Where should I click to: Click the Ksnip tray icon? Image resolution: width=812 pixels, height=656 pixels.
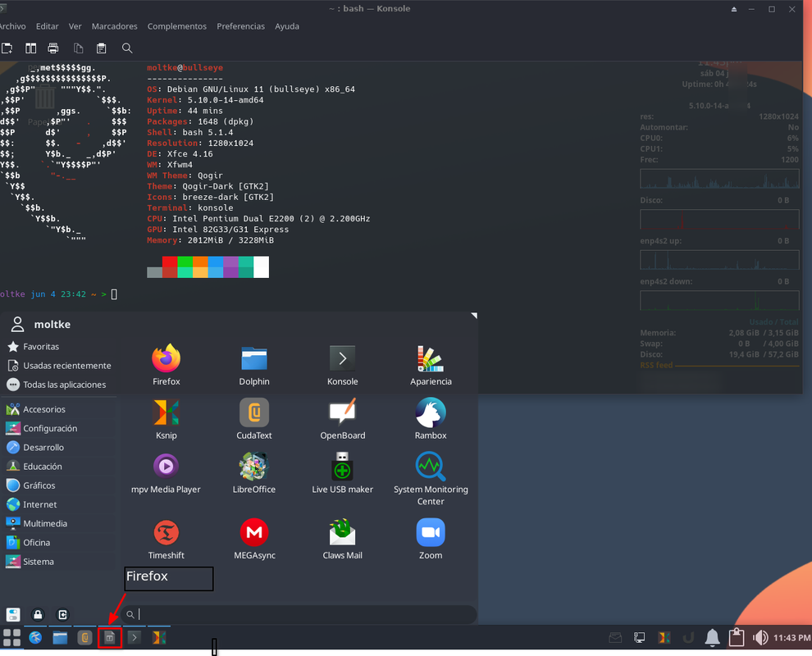[x=664, y=638]
